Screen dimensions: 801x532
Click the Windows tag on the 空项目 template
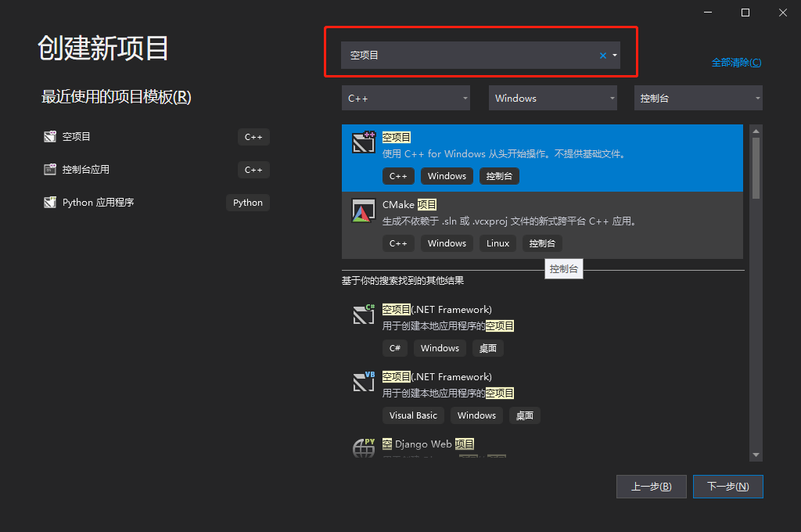(x=447, y=176)
